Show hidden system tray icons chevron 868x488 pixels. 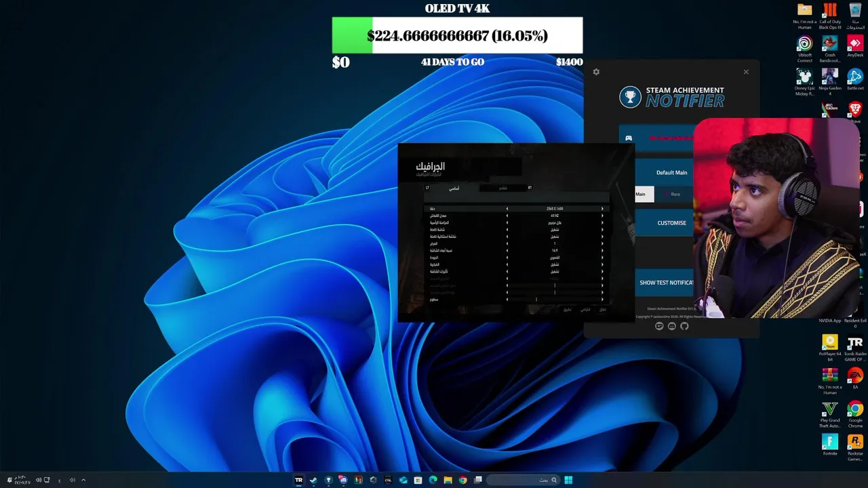pos(83,480)
